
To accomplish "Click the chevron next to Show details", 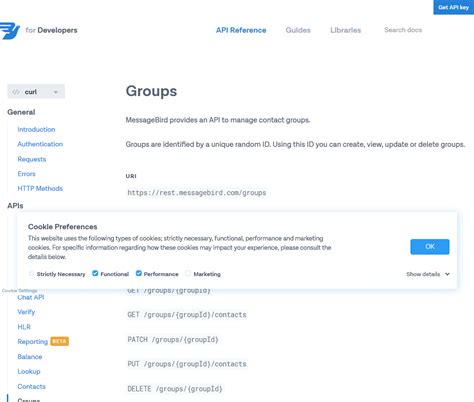I will pos(447,274).
